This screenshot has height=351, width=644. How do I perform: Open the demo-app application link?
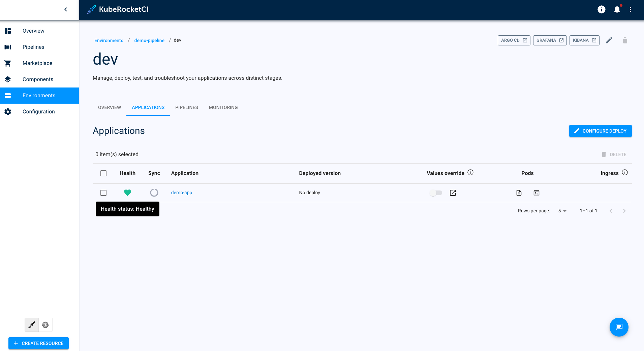(x=181, y=193)
